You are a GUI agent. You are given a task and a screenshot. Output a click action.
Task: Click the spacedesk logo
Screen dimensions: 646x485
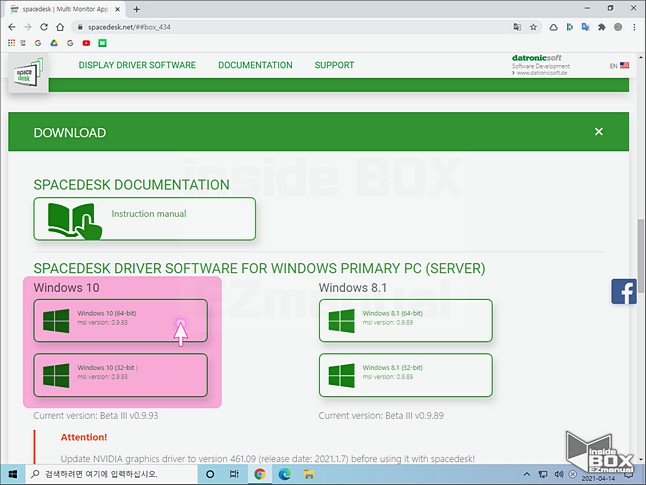[28, 73]
